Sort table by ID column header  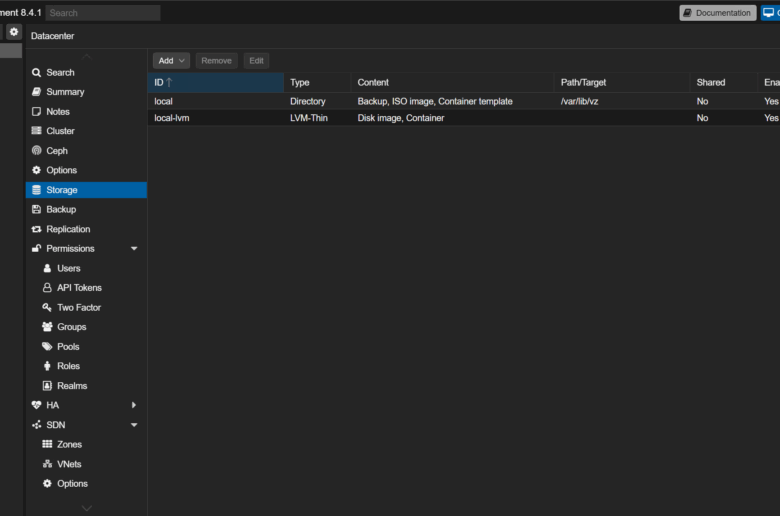pos(215,83)
